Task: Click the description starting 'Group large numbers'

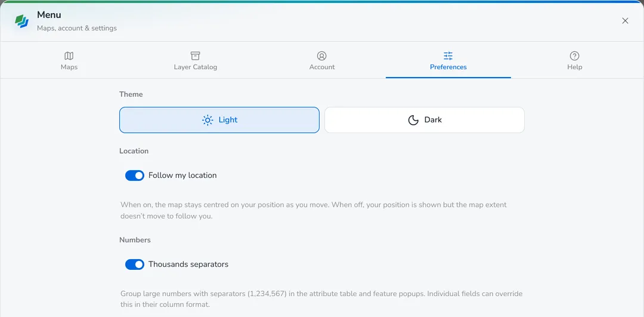Action: coord(321,299)
